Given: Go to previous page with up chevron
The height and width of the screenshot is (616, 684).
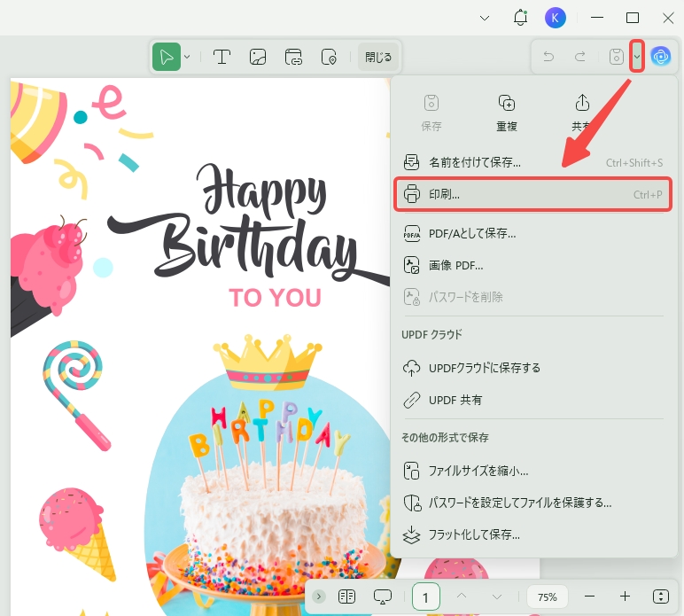Looking at the screenshot, I should point(462,596).
